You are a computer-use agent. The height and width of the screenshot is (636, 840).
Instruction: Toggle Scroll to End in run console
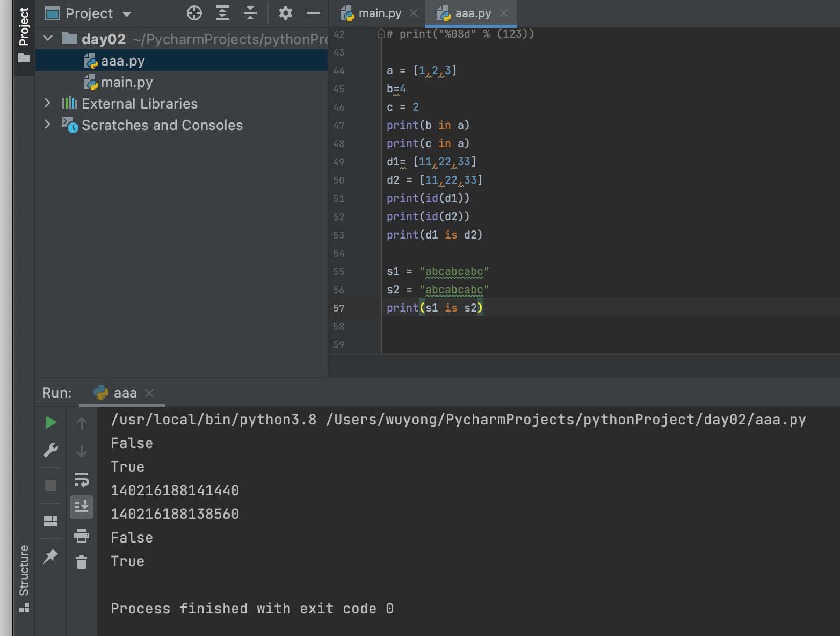point(82,507)
